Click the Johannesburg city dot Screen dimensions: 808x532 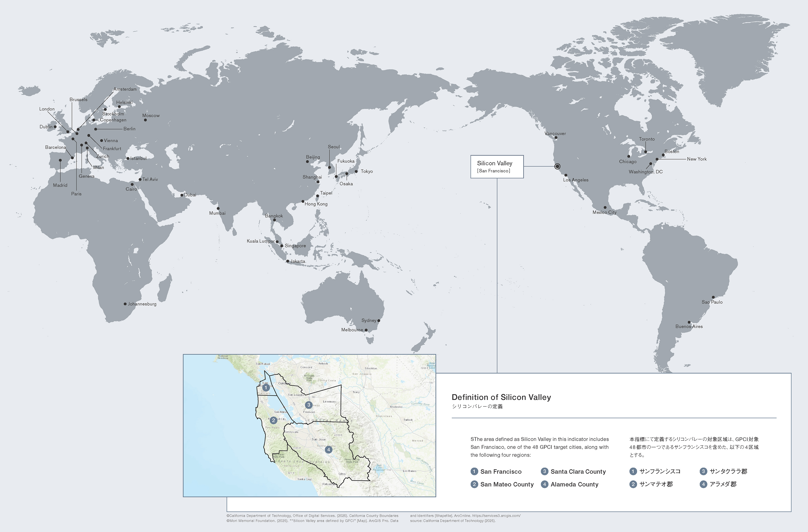click(x=125, y=304)
